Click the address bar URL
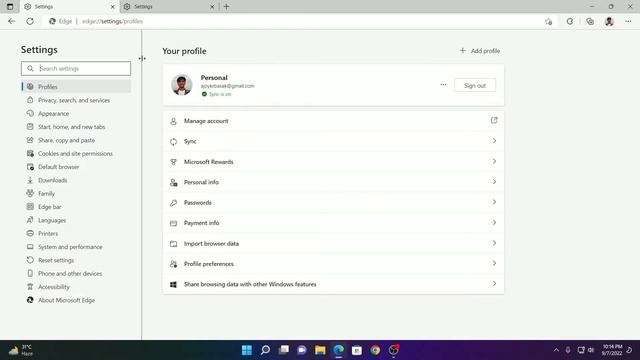Screen dimensions: 640x360 coord(112,21)
